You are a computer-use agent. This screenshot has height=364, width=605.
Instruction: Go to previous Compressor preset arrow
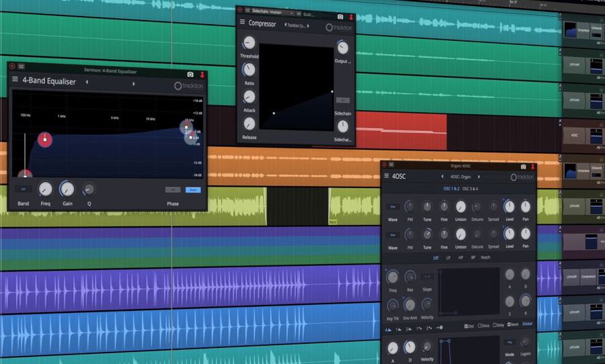coord(285,25)
